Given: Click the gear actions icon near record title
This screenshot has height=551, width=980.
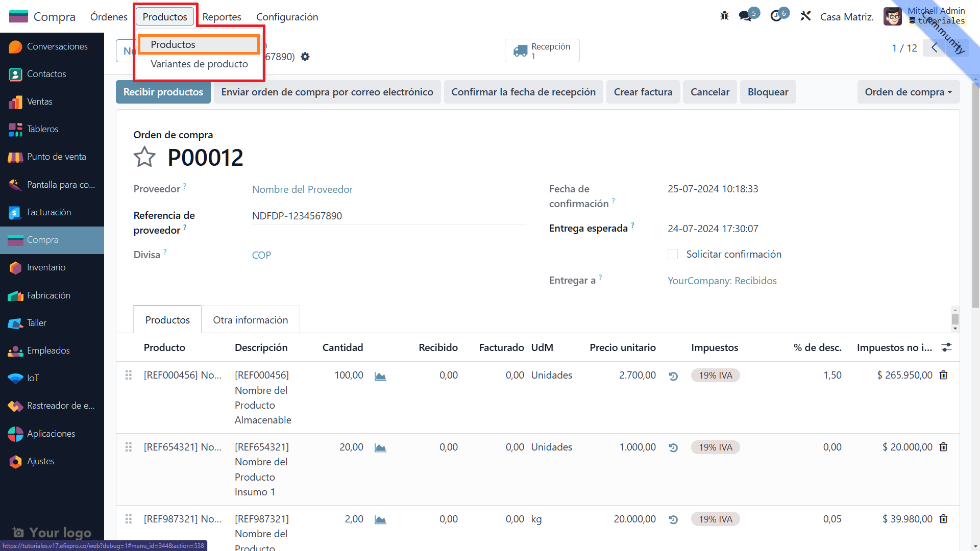Looking at the screenshot, I should click(x=305, y=57).
